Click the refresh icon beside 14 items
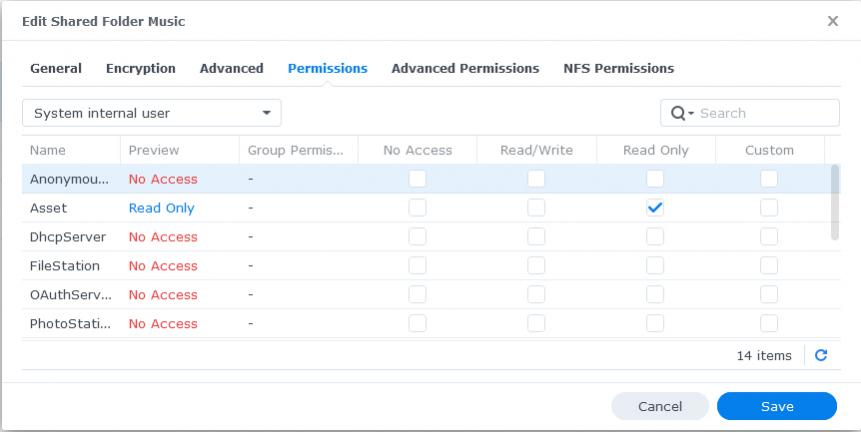 tap(821, 355)
